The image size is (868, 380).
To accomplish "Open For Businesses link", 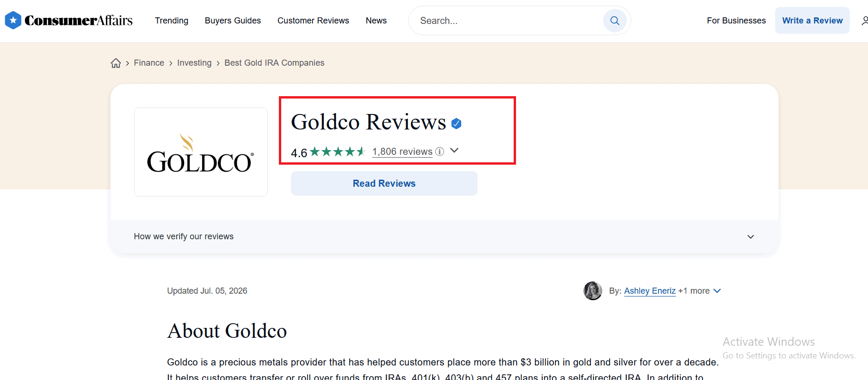I will (736, 21).
